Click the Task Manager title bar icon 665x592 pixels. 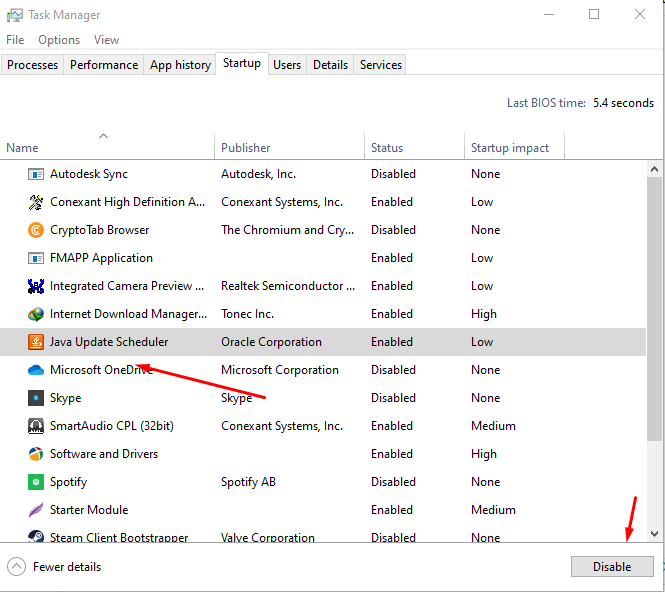point(15,15)
